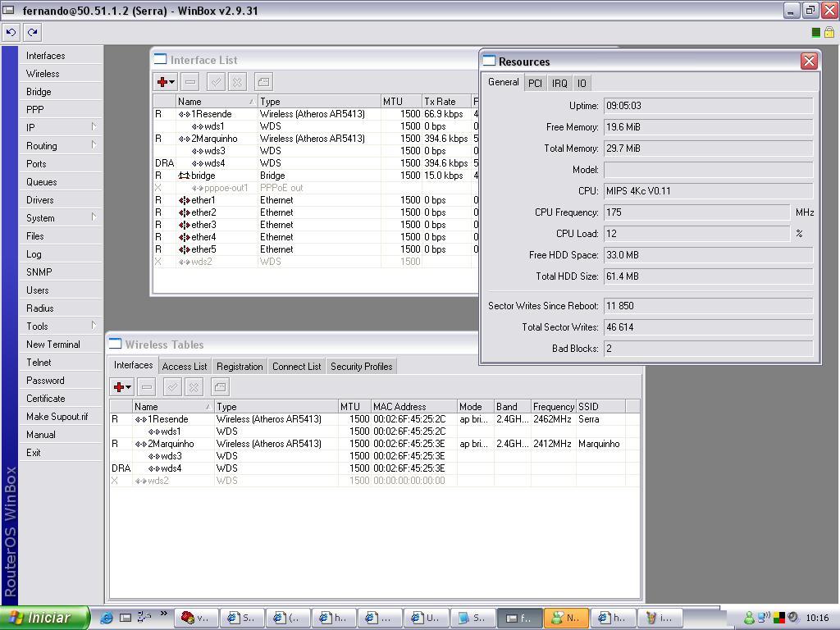The height and width of the screenshot is (630, 840).
Task: Click the padlock icon at top right
Action: (829, 33)
